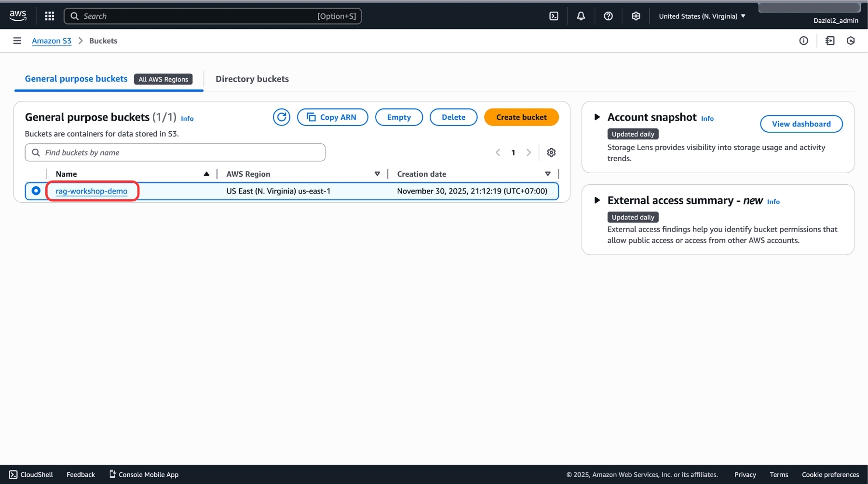Select the General purpose buckets tab

[x=76, y=79]
